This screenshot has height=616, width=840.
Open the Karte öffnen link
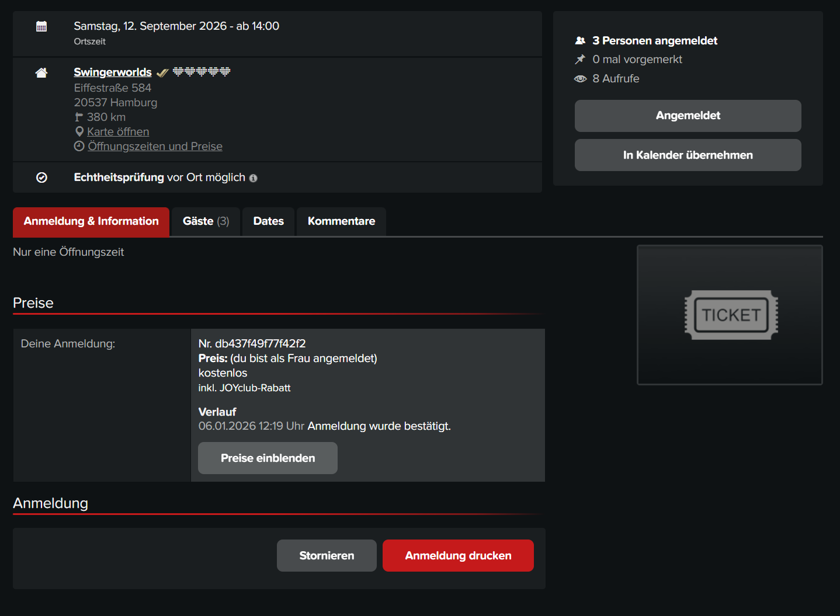[118, 131]
